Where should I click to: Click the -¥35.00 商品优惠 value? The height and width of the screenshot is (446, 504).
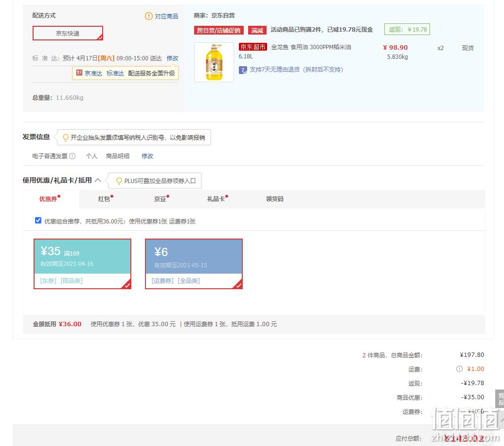[x=472, y=397]
